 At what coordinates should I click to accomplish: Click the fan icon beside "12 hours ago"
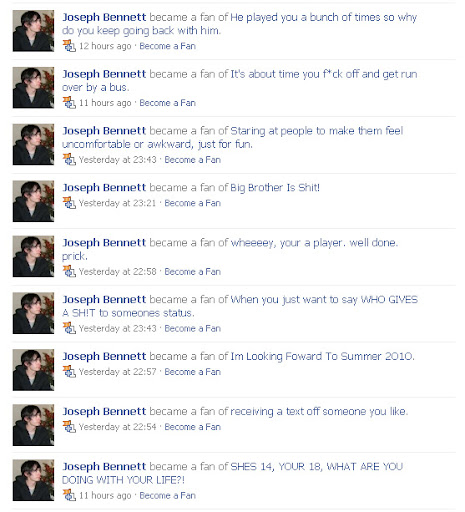[69, 46]
